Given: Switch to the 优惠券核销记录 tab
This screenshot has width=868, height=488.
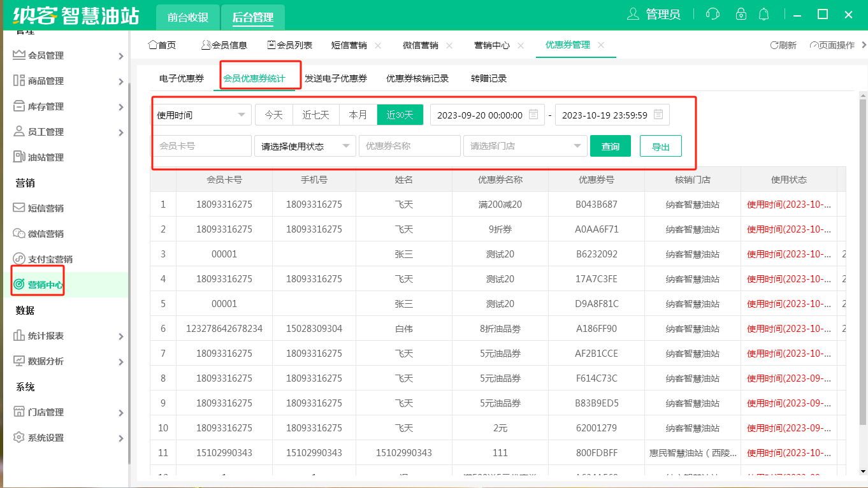Looking at the screenshot, I should [417, 78].
